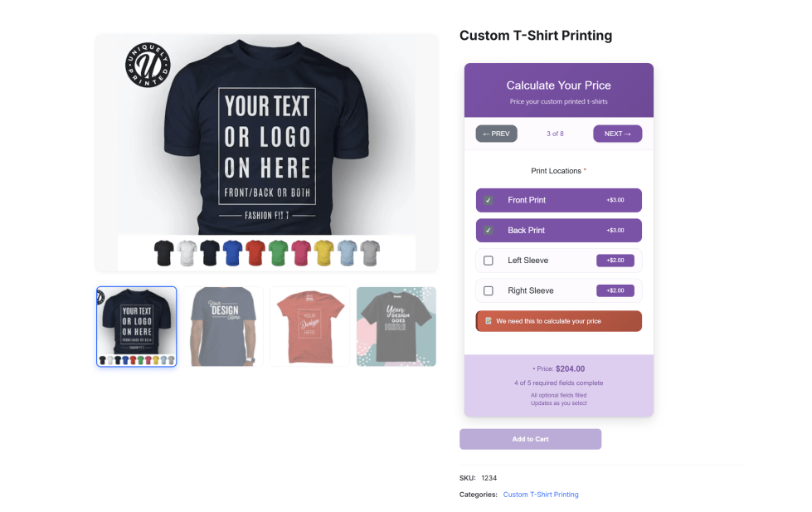Open the 'Your Design Goes Here' gray shirt thumbnail
This screenshot has height=512, width=812.
pos(396,326)
